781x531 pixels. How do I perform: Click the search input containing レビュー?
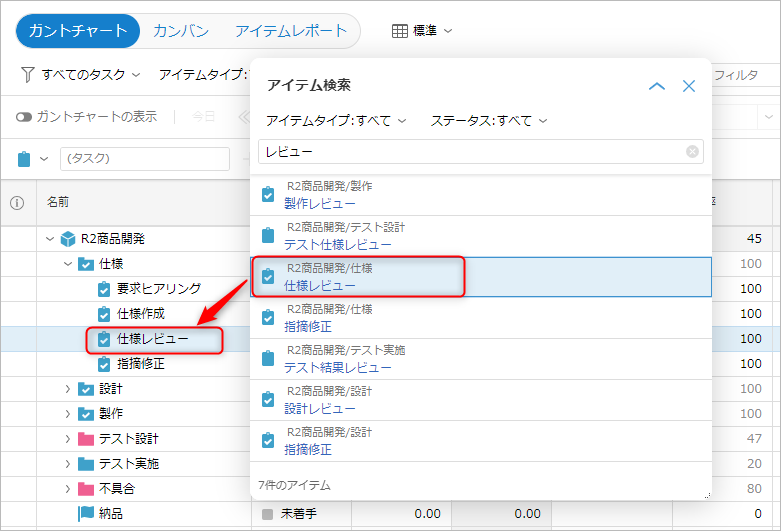point(470,152)
